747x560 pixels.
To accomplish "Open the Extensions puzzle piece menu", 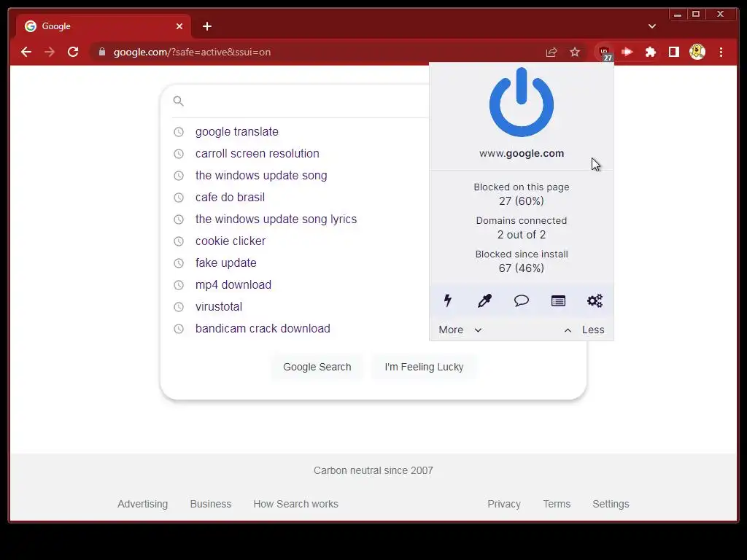I will point(650,52).
